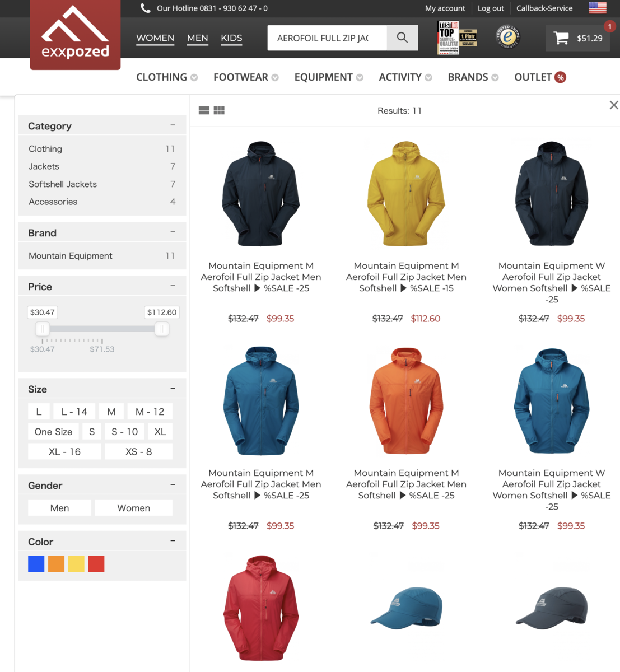The image size is (620, 672).
Task: Open the yellow Aerofoil jacket thumbnail
Action: click(406, 194)
